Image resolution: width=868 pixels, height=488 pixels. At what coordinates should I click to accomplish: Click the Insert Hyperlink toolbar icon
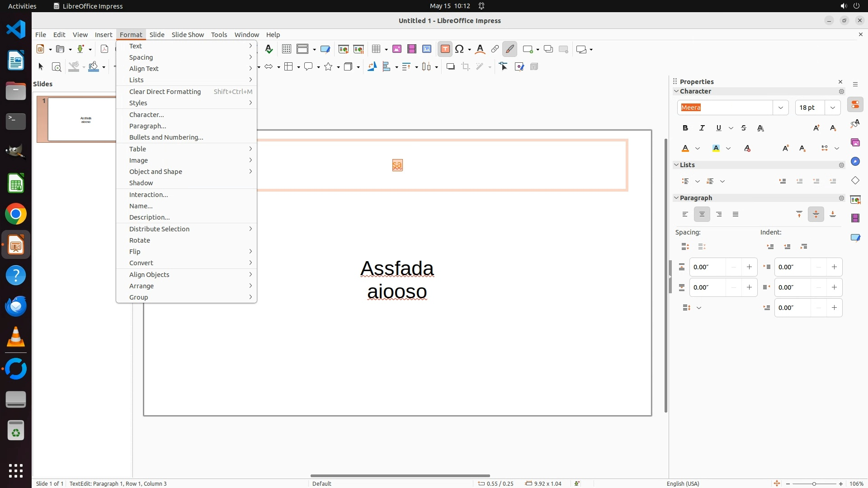495,49
